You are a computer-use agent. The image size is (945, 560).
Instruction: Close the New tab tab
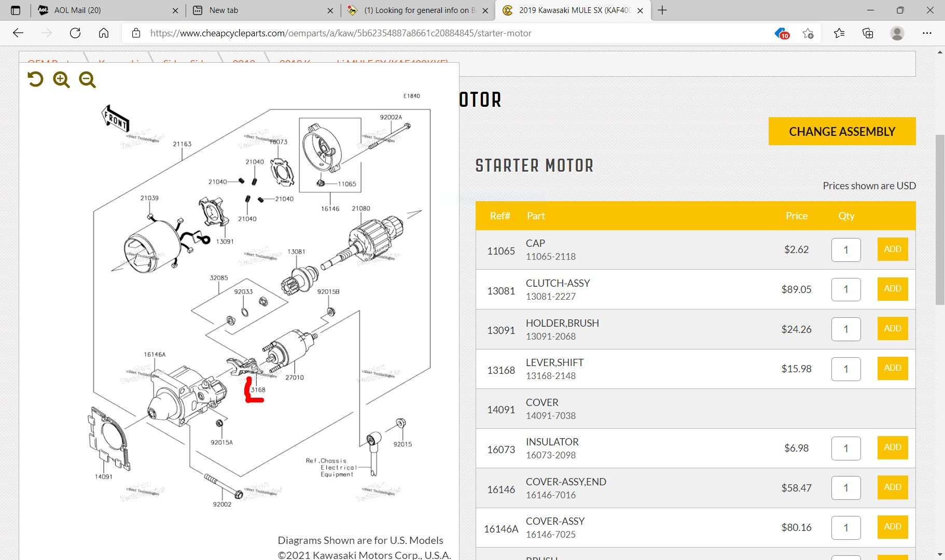click(330, 10)
